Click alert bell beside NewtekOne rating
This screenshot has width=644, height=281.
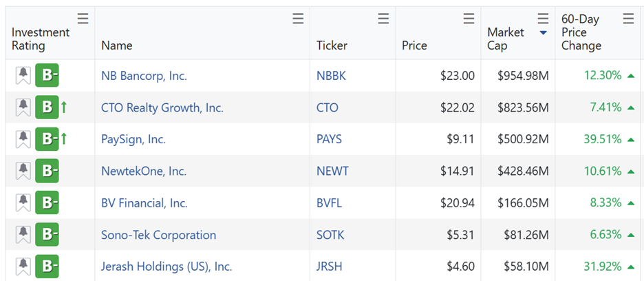23,171
